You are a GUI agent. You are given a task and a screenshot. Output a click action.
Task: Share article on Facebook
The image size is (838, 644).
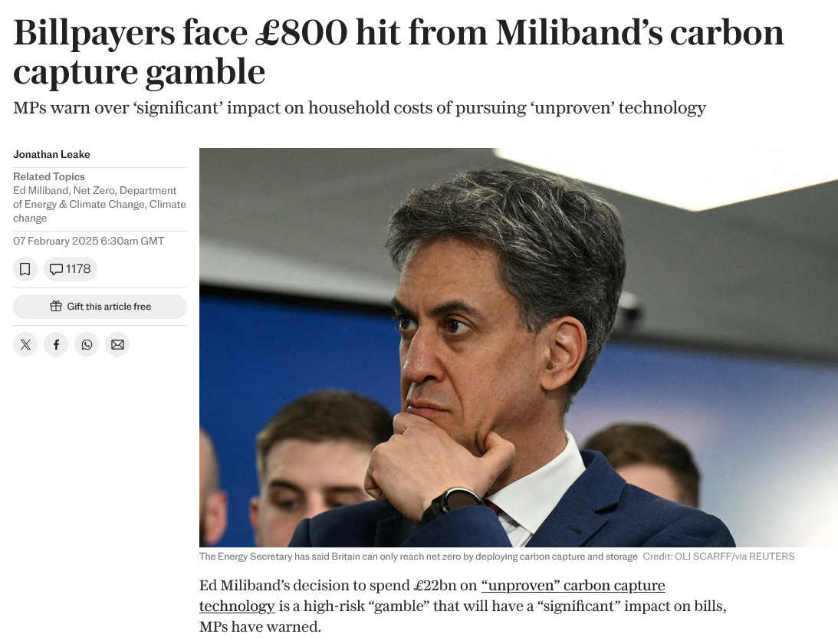56,344
